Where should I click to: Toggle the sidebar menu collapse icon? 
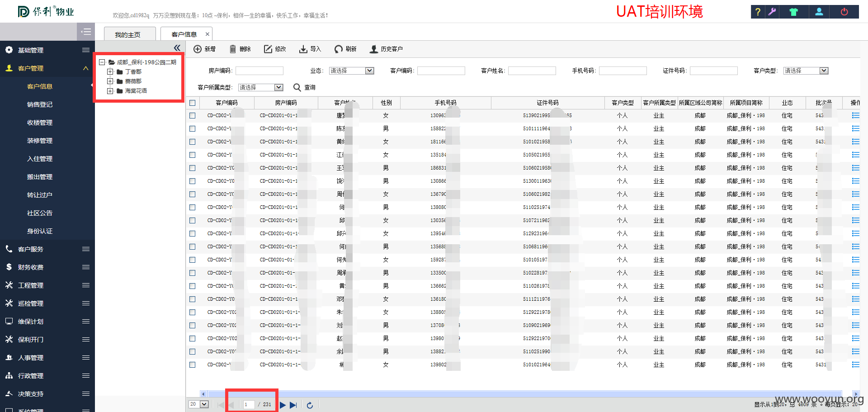[86, 32]
